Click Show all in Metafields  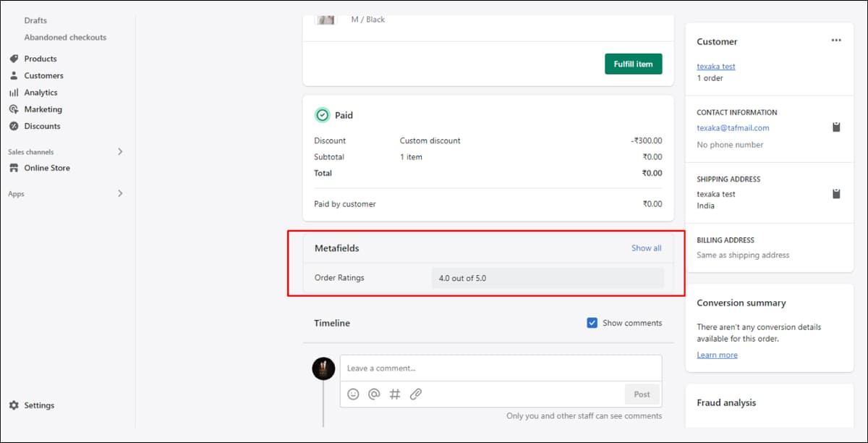(646, 248)
